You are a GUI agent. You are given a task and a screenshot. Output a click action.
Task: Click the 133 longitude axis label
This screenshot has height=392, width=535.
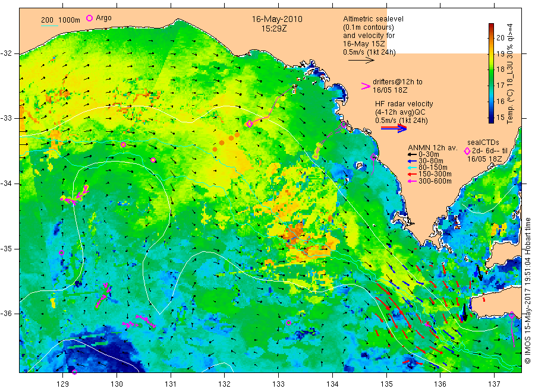point(278,384)
